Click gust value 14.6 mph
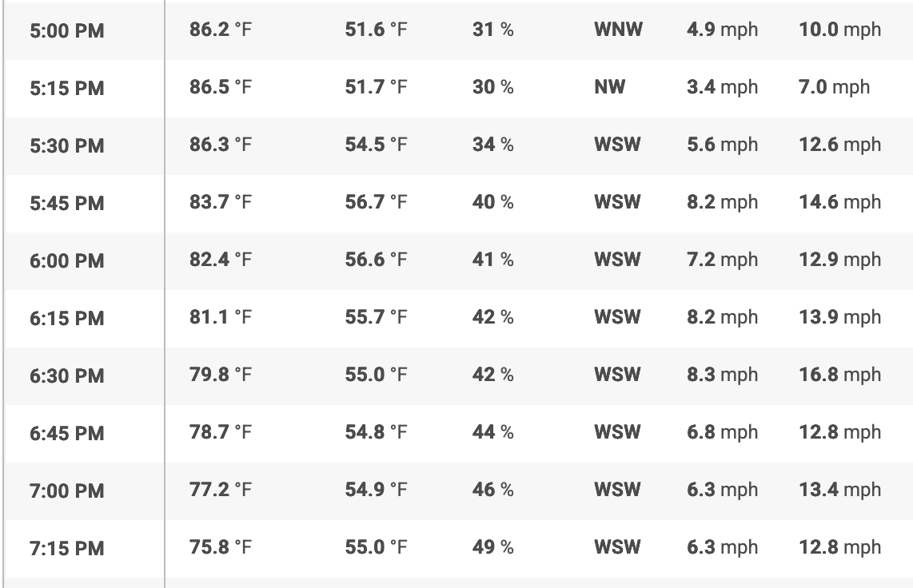Screen dimensions: 913x588 click(x=840, y=202)
